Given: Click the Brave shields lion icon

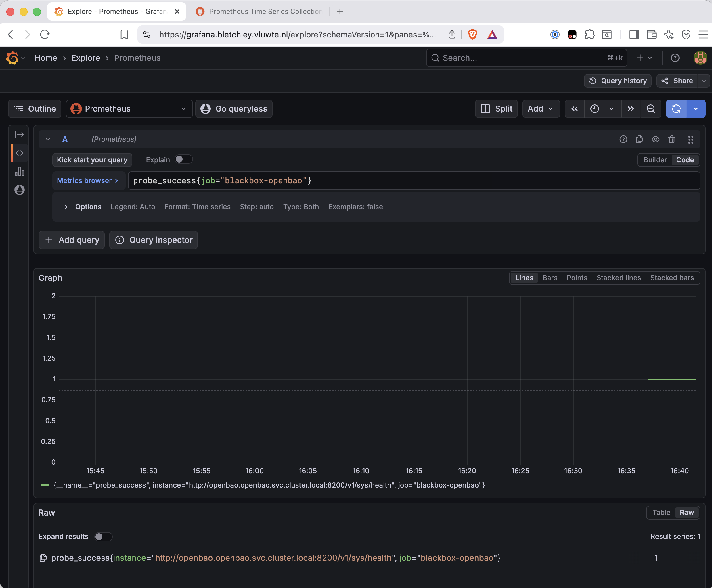Looking at the screenshot, I should (x=473, y=34).
